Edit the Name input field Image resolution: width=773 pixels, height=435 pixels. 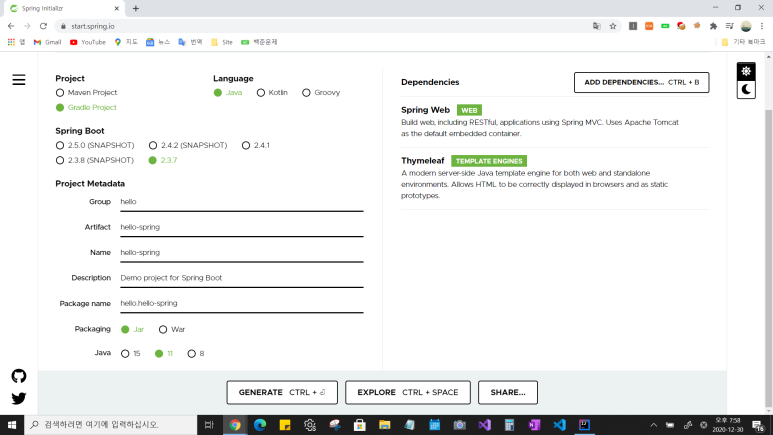pos(242,253)
